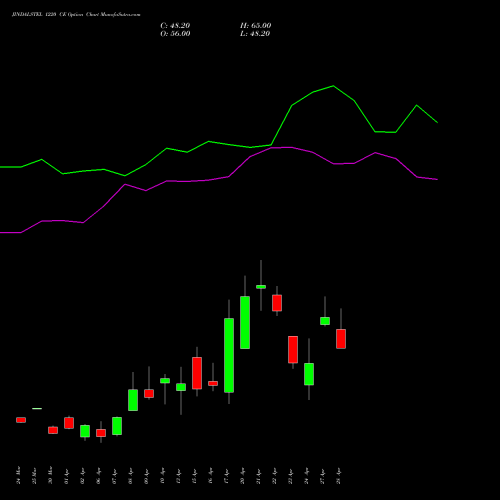The width and height of the screenshot is (500, 500).
Task: Select the 21 Apr date label
Action: coord(258,476)
